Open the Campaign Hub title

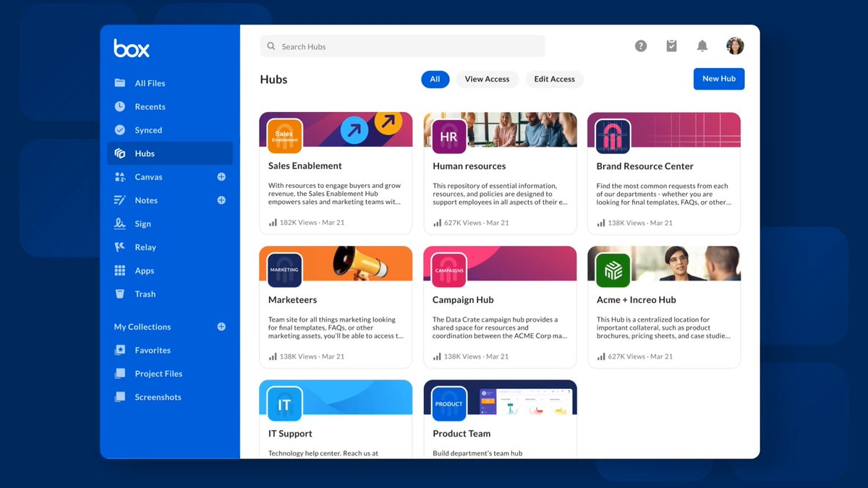click(x=463, y=299)
